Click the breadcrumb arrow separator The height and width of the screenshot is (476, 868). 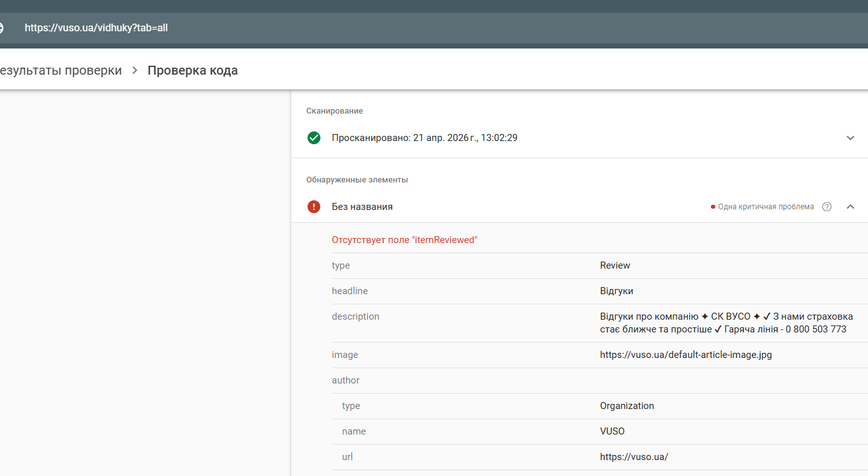coord(135,71)
